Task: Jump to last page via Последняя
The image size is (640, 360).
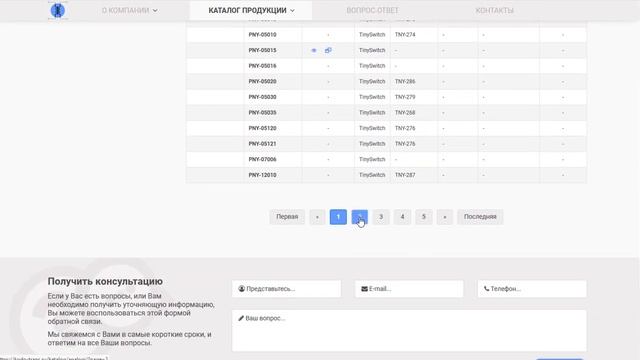Action: pos(480,217)
